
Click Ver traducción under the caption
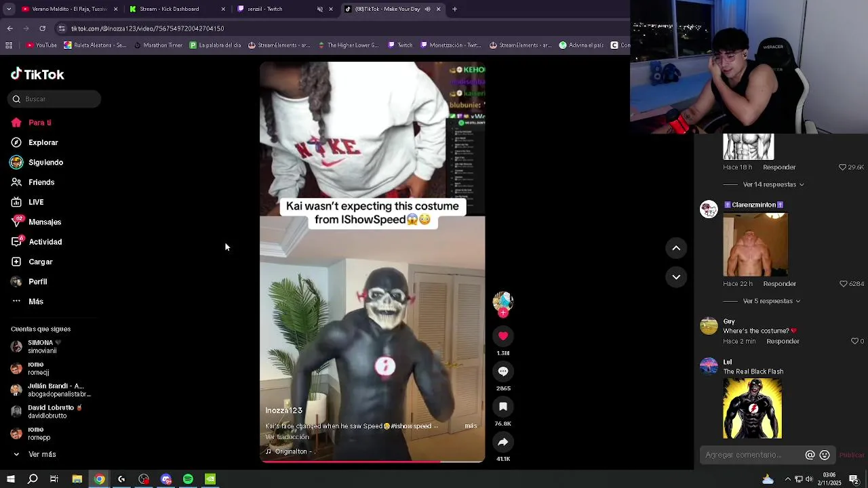(x=286, y=437)
